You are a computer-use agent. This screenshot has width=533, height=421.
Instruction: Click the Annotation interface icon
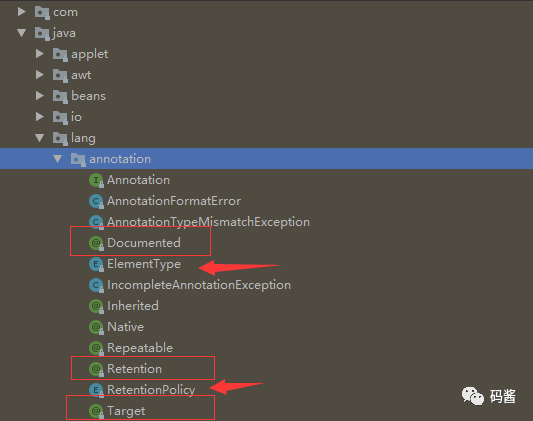point(96,180)
